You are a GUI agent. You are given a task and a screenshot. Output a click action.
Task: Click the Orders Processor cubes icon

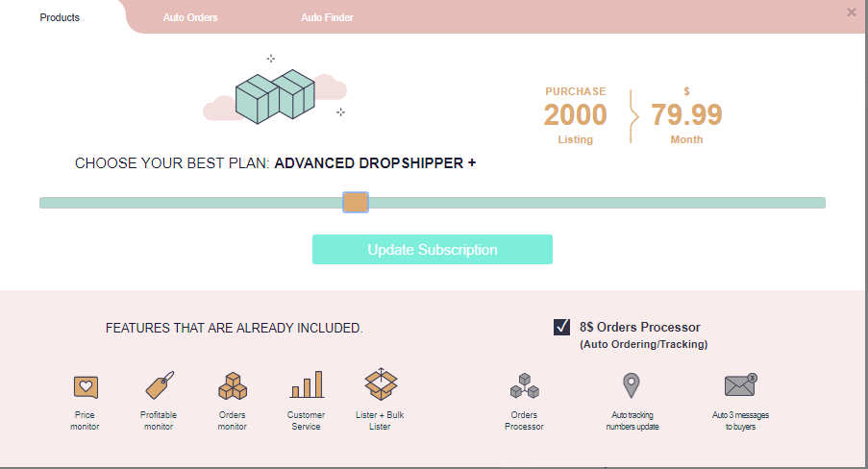point(524,385)
